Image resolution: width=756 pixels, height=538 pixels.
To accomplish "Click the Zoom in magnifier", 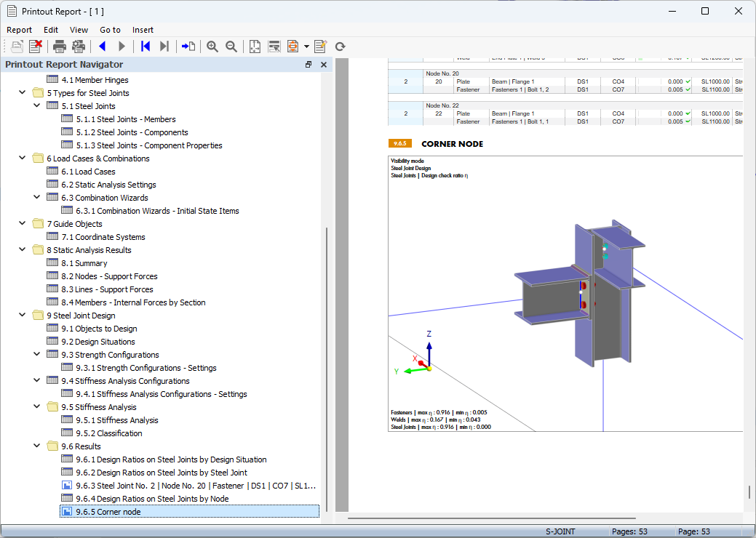I will click(212, 47).
